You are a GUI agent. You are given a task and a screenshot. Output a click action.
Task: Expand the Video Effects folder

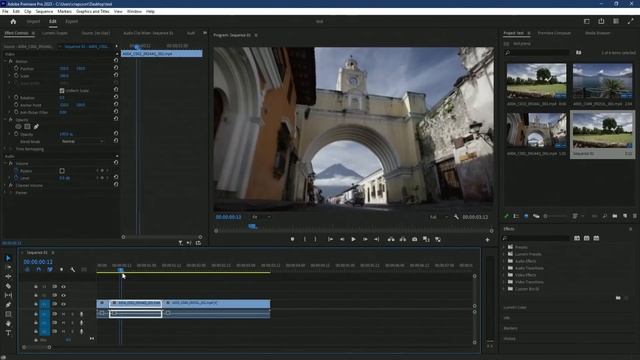[504, 275]
